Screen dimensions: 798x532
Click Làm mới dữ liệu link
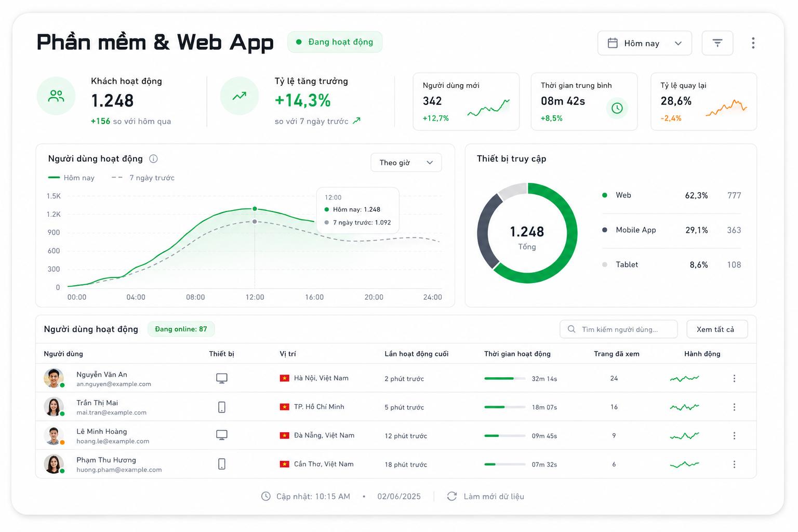[494, 497]
